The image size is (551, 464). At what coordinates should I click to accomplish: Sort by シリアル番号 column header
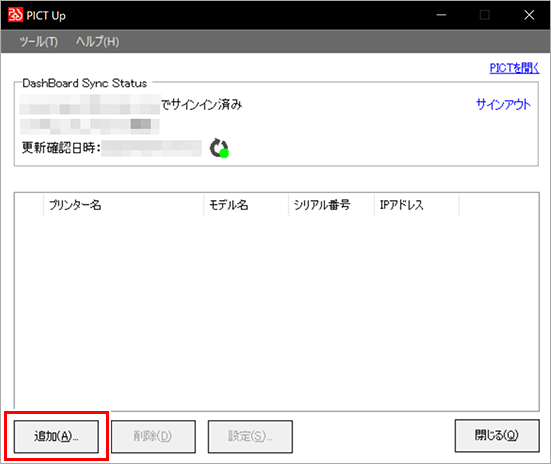click(331, 205)
